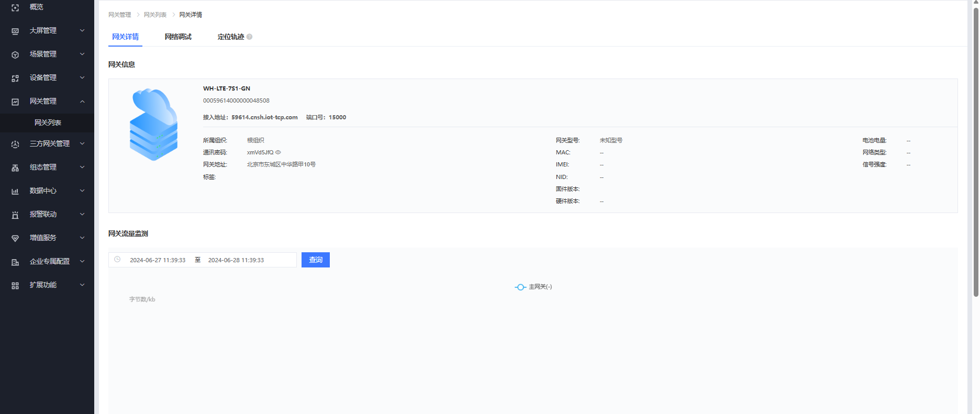Click the end date 2024-06-28 11:39:33 field
Image resolution: width=980 pixels, height=414 pixels.
[236, 260]
